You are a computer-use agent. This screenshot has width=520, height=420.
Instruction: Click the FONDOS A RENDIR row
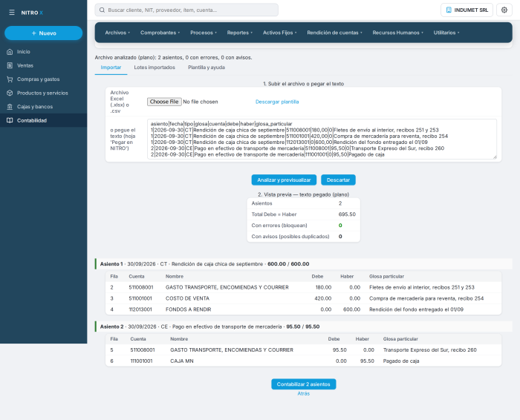[x=303, y=309]
